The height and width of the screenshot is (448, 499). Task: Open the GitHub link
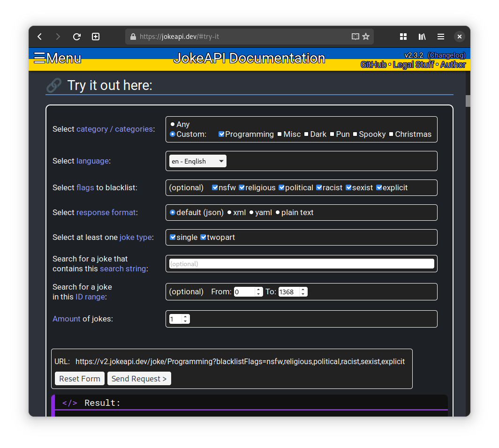373,65
